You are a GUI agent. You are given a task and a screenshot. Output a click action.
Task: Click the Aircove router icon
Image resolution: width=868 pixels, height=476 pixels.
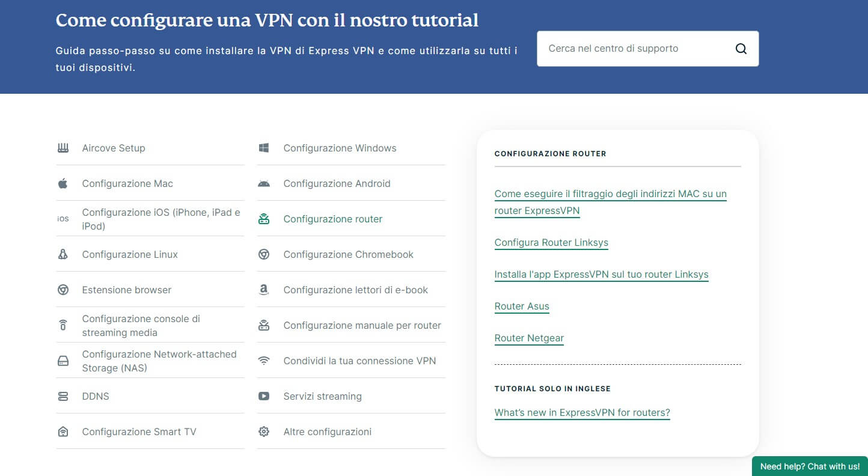coord(63,148)
